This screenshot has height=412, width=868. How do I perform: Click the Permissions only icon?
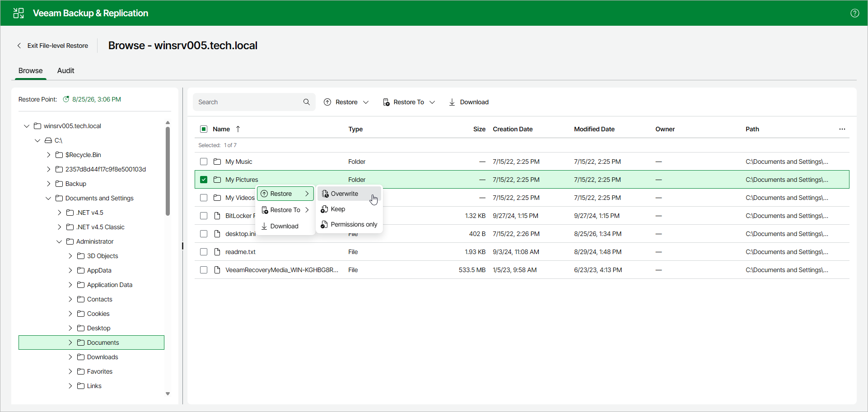[324, 224]
